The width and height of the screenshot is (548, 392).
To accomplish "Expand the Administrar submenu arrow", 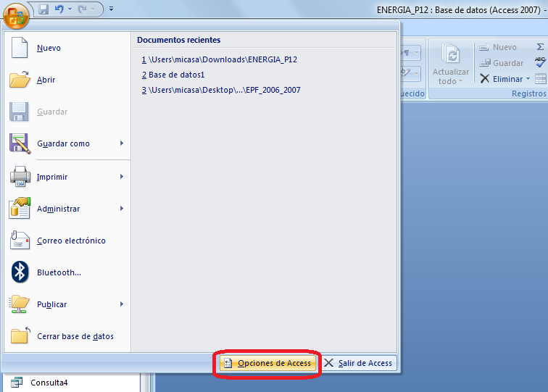I will pos(122,208).
